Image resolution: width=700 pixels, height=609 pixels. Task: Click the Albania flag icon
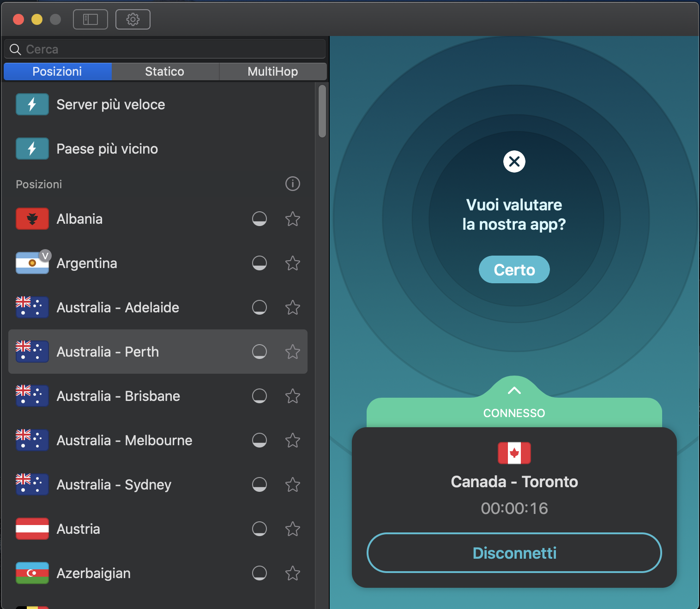32,219
